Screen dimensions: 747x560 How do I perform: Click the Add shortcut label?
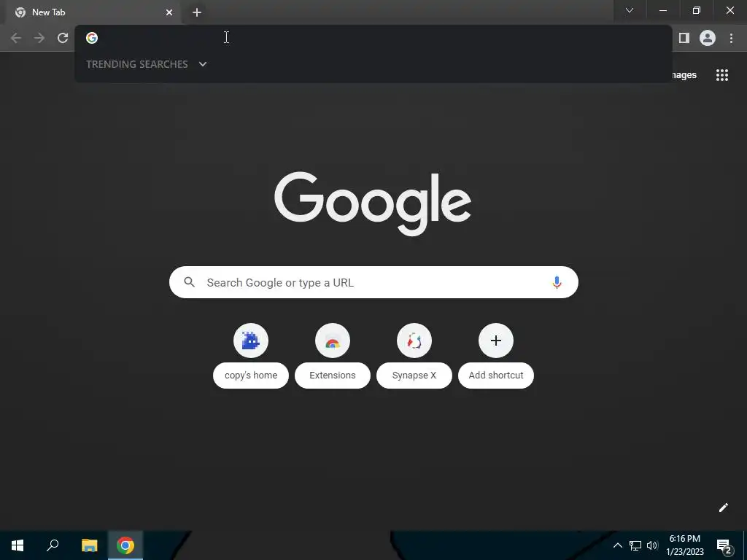point(496,376)
